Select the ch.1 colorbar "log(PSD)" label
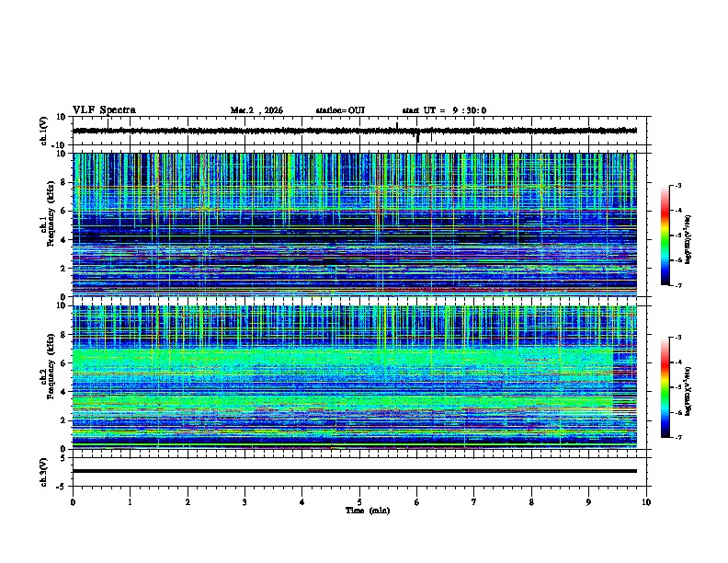728x563 pixels. [x=688, y=239]
